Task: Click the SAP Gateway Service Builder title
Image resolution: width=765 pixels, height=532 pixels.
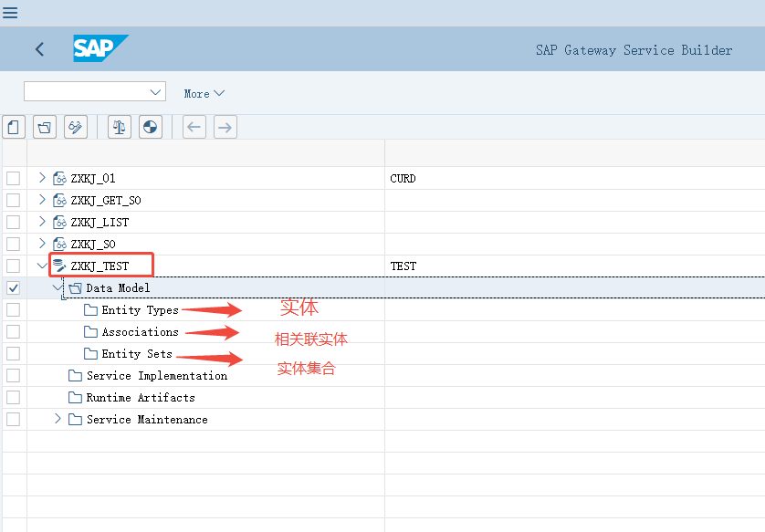Action: (x=634, y=50)
